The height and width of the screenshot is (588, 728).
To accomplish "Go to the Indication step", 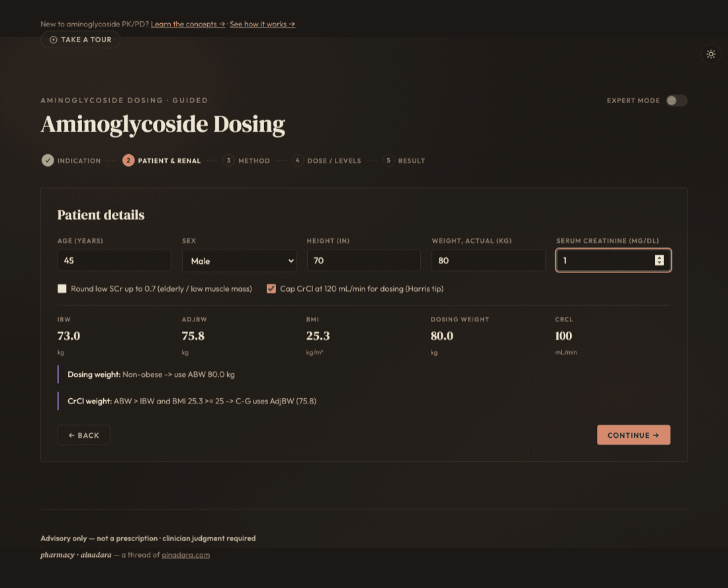I will [79, 161].
